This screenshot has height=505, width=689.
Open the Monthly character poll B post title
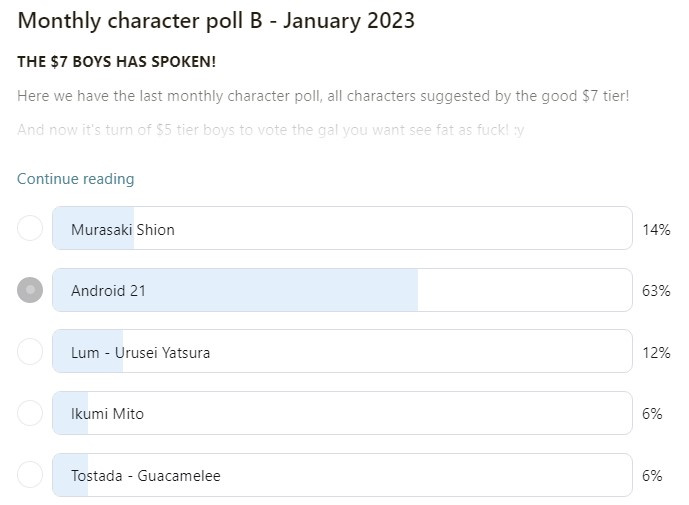(216, 21)
